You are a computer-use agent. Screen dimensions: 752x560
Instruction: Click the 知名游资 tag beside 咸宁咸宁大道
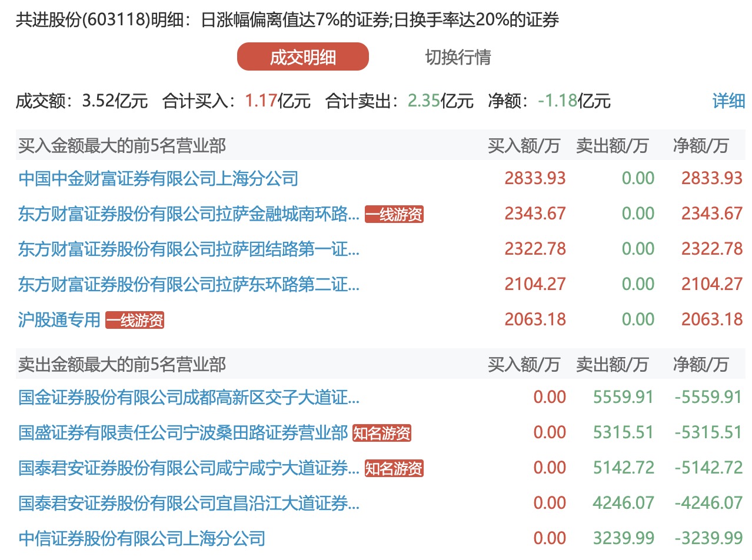click(x=394, y=469)
